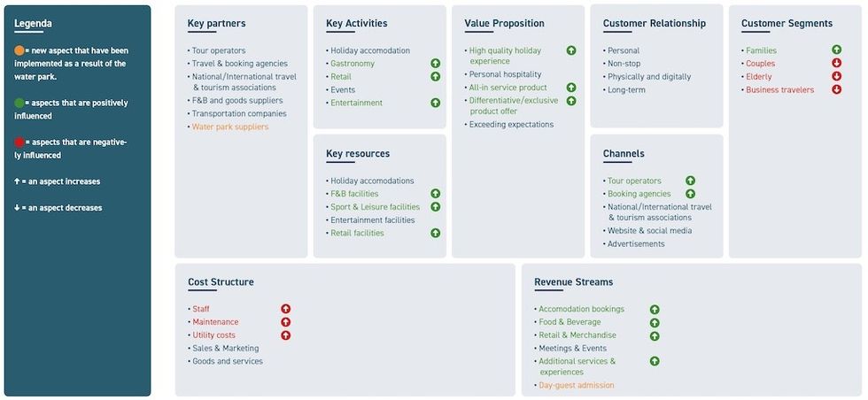The height and width of the screenshot is (400, 868).
Task: Click the green circle in the legend
Action: pos(19,103)
